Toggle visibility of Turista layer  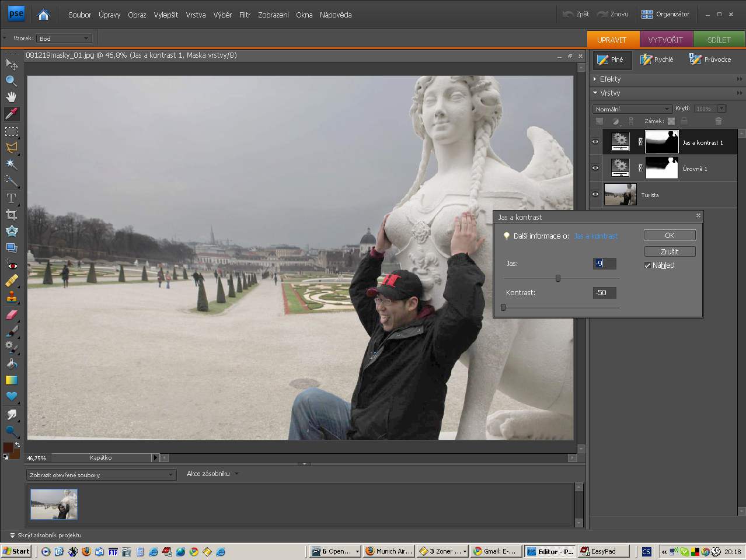(x=595, y=195)
